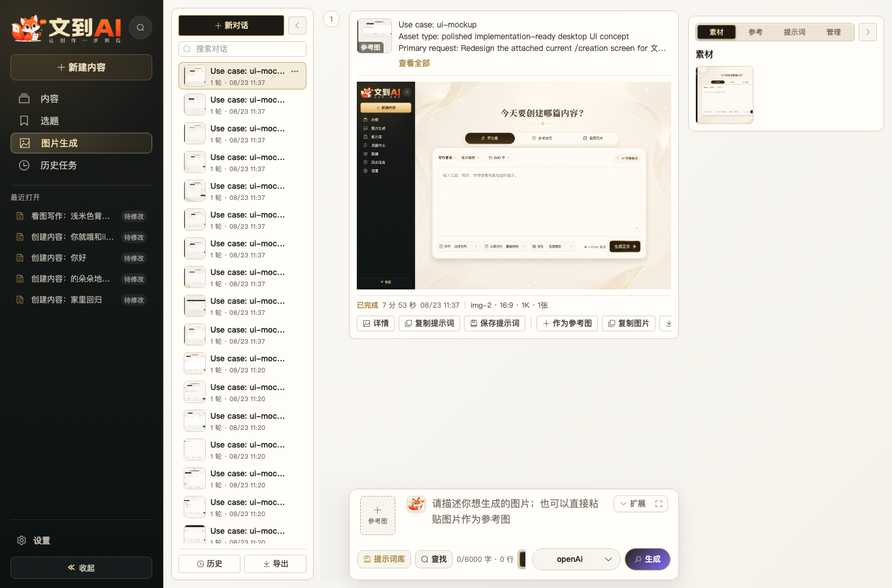892x588 pixels.
Task: Click the fullscreen icon next to 扩展
Action: pyautogui.click(x=659, y=504)
